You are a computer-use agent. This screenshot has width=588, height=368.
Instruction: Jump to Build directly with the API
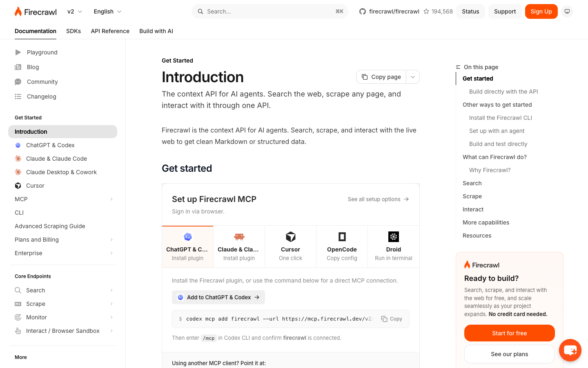click(x=503, y=92)
